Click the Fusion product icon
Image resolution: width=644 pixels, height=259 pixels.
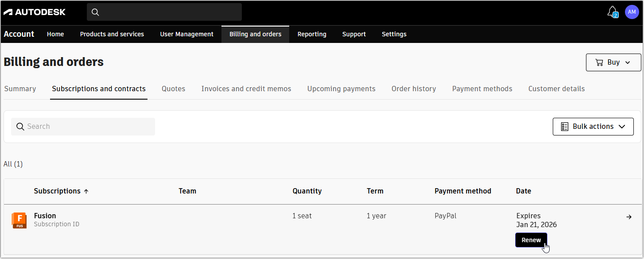click(19, 220)
